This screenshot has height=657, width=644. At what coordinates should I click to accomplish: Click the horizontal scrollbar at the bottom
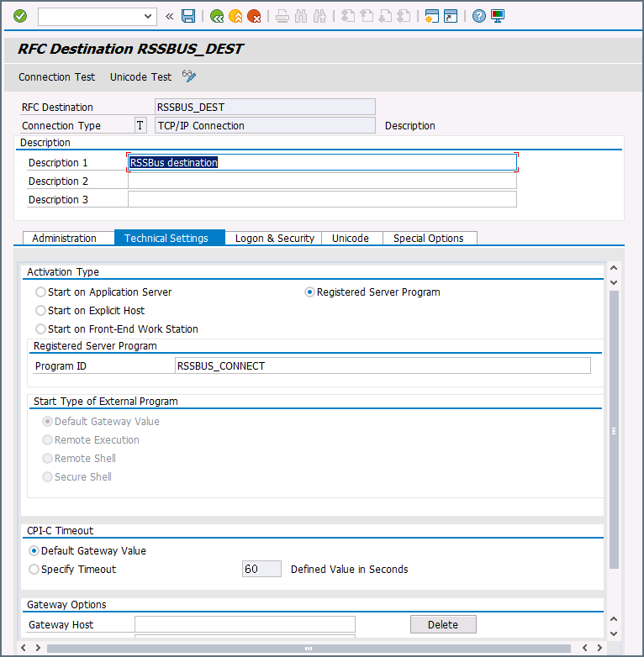coord(309,649)
